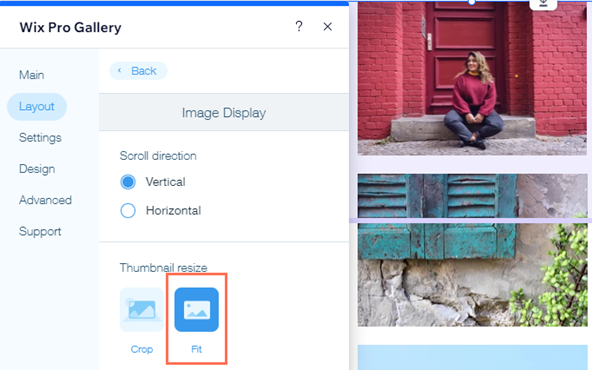The width and height of the screenshot is (592, 370).
Task: Select the light blue gallery image
Action: [472, 357]
